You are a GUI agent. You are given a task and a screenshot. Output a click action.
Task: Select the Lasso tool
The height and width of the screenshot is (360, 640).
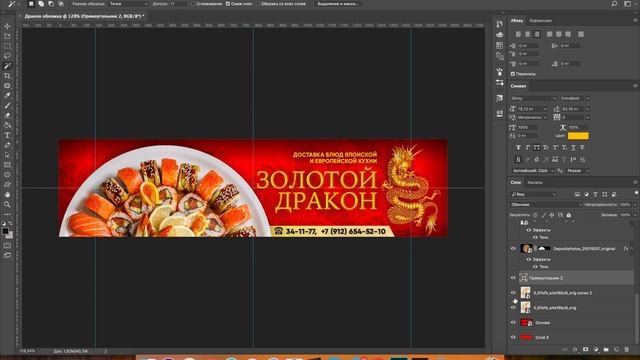tap(7, 56)
